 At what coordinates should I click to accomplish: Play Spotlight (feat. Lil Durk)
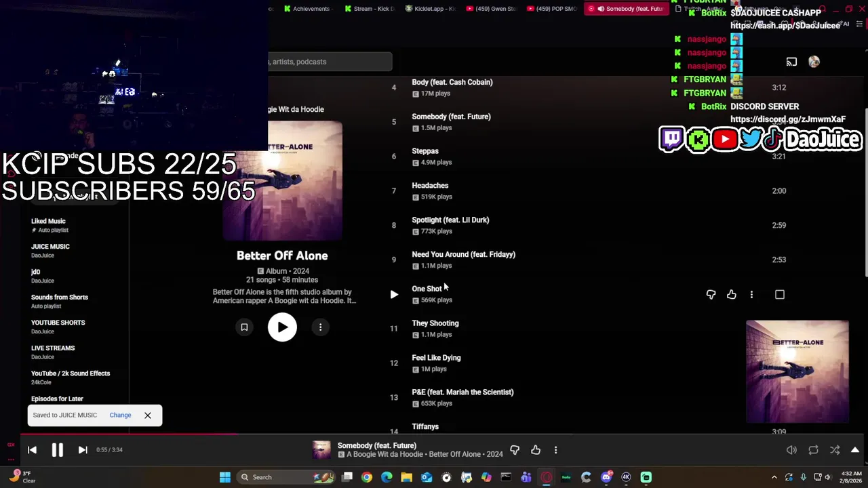[450, 220]
